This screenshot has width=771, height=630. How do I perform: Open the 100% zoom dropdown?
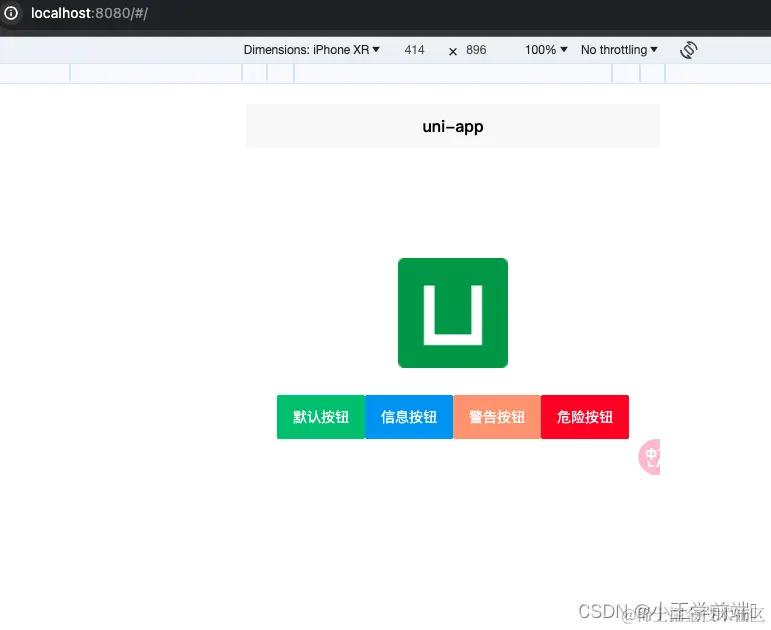tap(546, 50)
